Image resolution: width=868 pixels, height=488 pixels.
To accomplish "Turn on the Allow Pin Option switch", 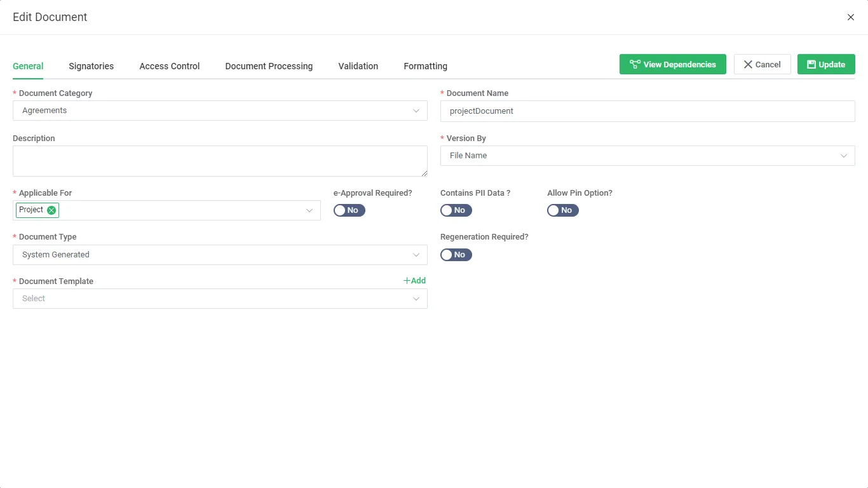I will tap(562, 210).
